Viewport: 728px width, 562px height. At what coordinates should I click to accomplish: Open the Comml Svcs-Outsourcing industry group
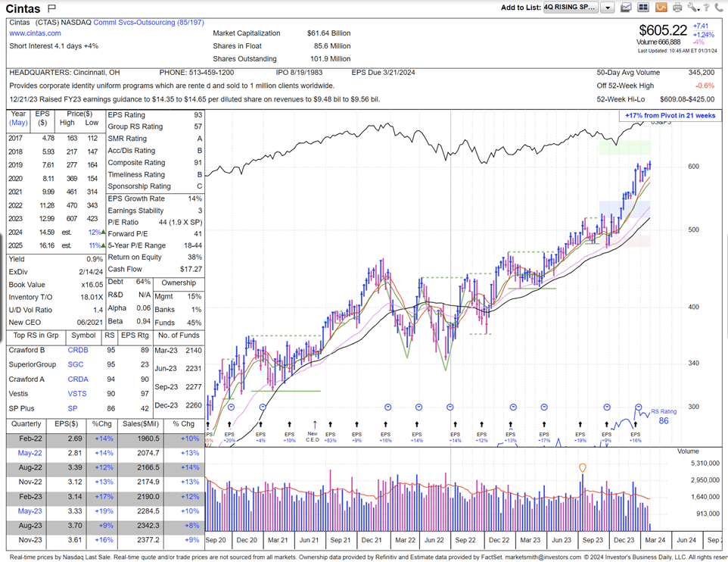[140, 22]
